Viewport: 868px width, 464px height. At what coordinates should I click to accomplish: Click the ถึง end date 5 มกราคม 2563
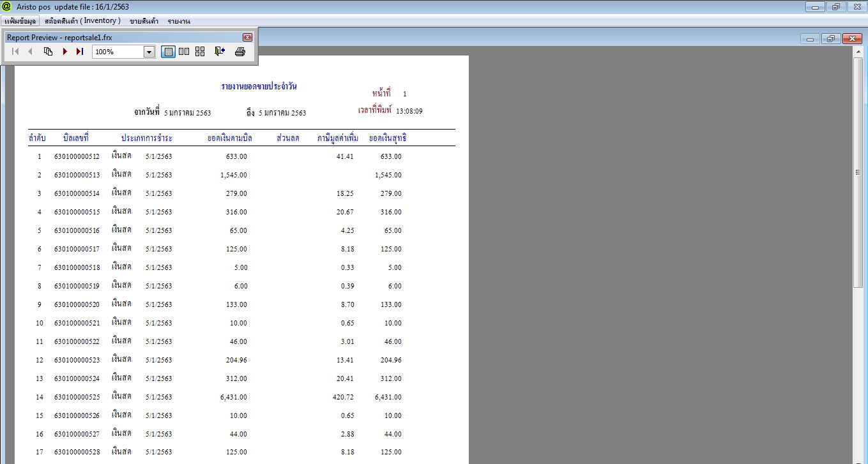282,113
